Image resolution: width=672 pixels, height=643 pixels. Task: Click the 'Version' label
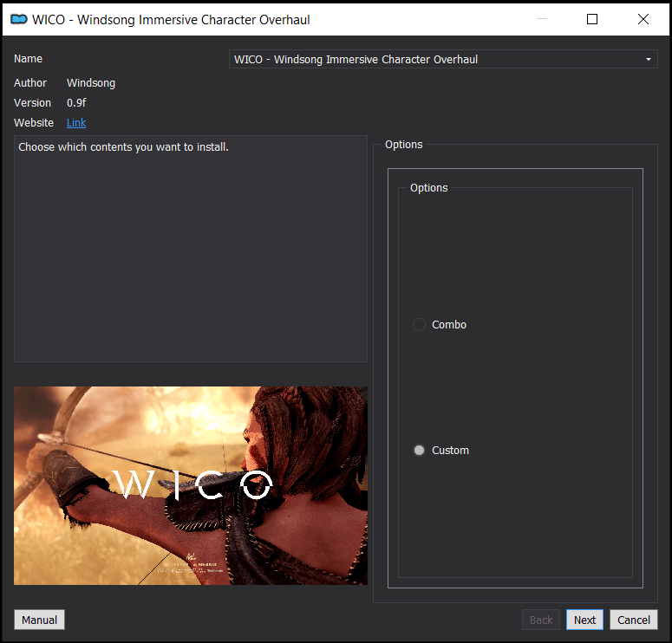pyautogui.click(x=32, y=103)
